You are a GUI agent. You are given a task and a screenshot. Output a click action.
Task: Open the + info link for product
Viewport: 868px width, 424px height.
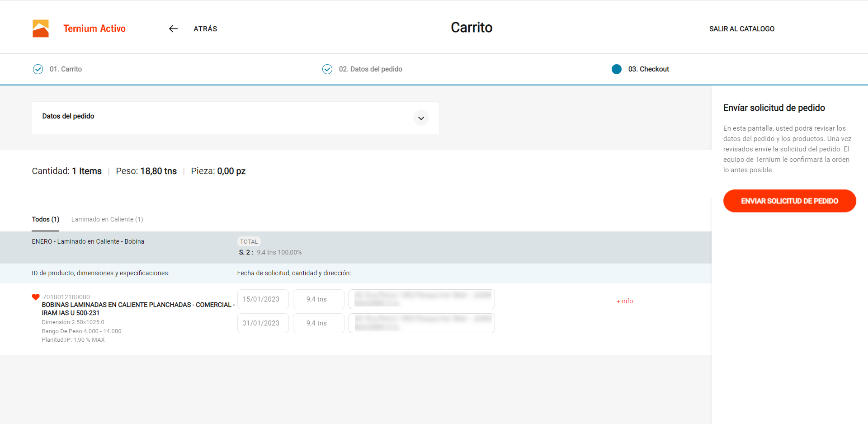click(x=625, y=301)
